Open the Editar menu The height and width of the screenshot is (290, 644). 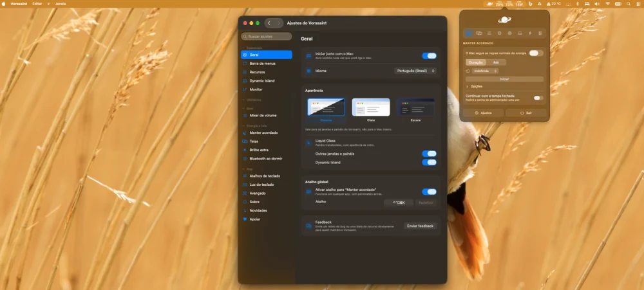(x=37, y=4)
